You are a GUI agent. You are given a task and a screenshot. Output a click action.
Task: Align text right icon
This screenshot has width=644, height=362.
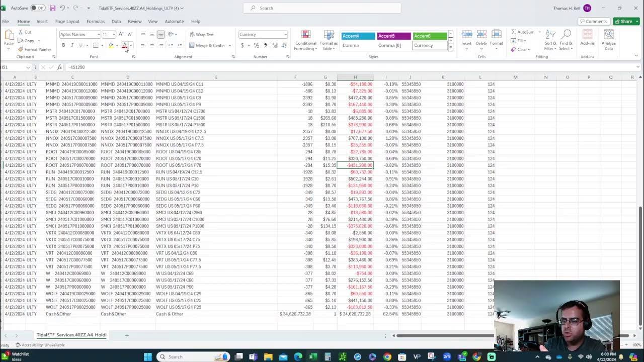[160, 45]
